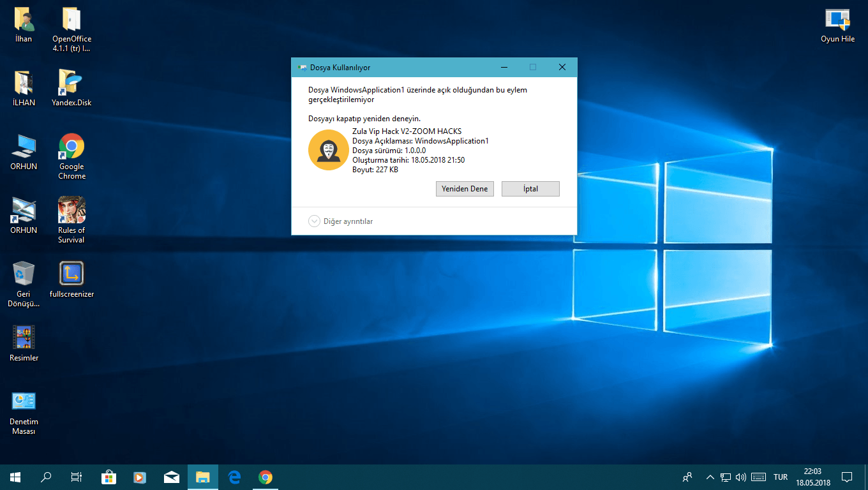Open the People icon in the system tray
This screenshot has width=868, height=490.
point(687,477)
